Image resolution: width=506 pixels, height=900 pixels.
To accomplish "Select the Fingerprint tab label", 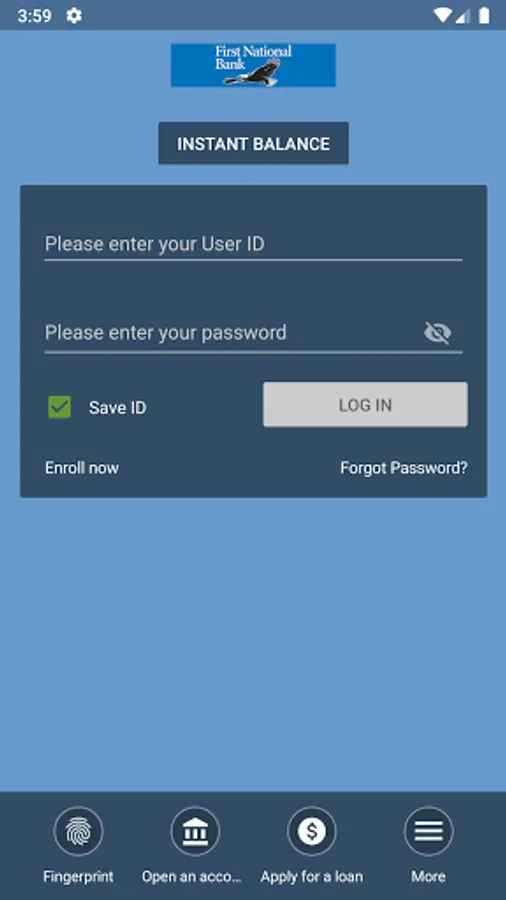I will click(79, 876).
